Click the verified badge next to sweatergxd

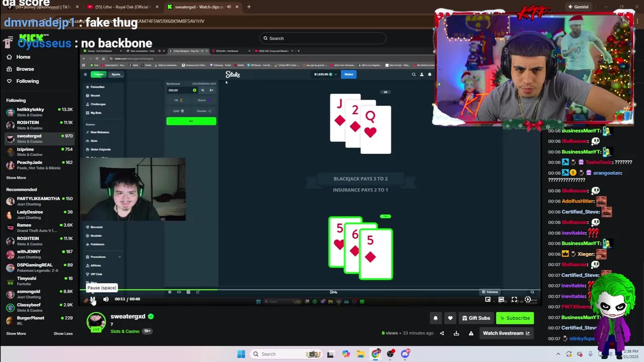pyautogui.click(x=151, y=317)
